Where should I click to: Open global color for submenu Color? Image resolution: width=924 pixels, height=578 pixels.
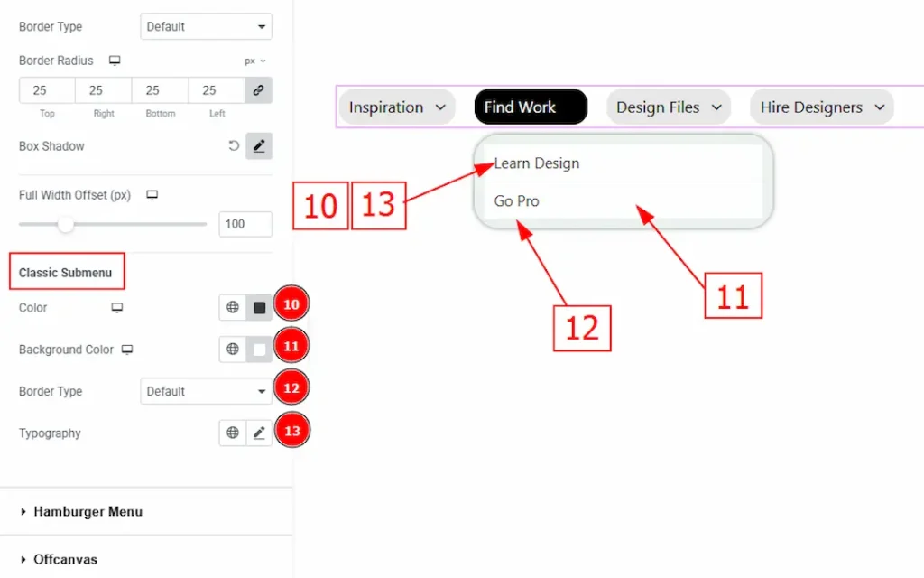tap(233, 308)
